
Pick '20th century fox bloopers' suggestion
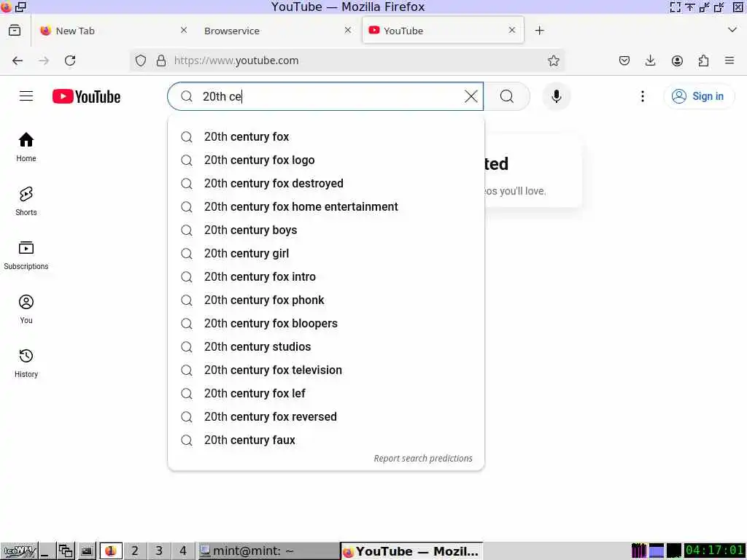326,323
